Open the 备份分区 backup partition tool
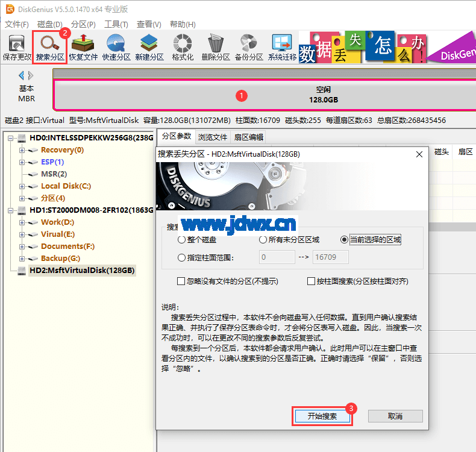 249,48
